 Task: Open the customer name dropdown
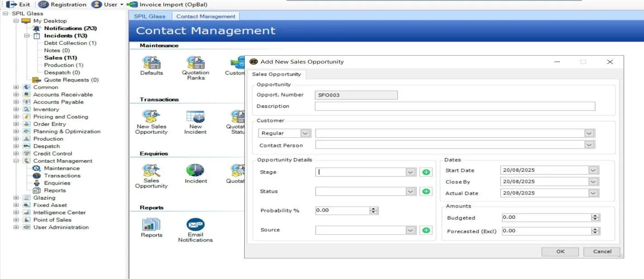point(589,133)
